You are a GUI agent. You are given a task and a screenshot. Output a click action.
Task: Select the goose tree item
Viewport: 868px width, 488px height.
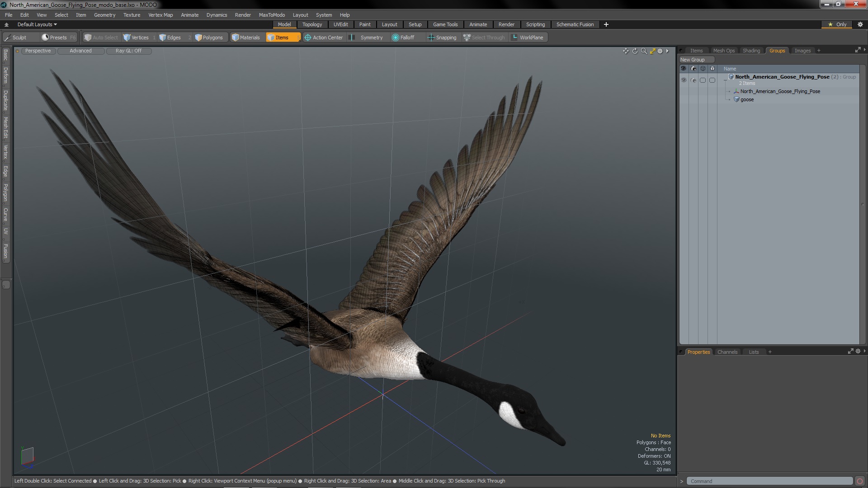click(x=747, y=99)
